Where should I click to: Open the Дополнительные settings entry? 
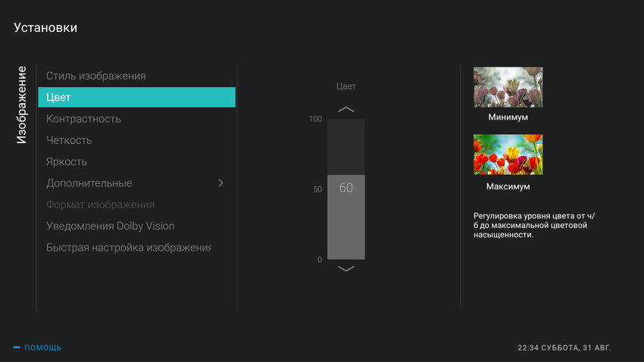[x=89, y=183]
